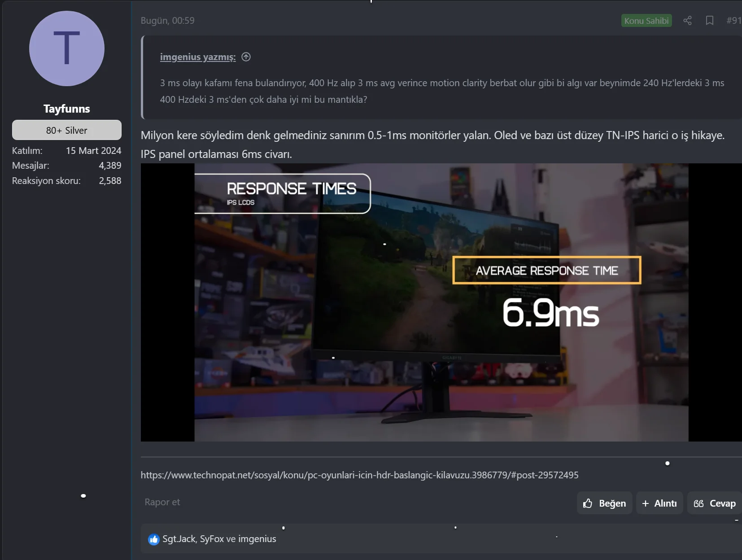Click the 'Reaksiyon skoru:' label
Viewport: 742px width, 560px height.
click(46, 181)
